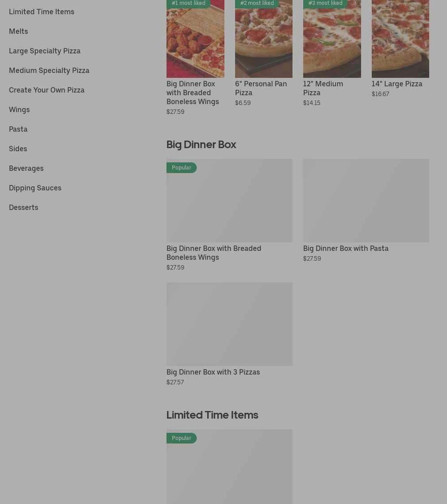
Task: Click the Big Dinner Box with Pasta image placeholder
Action: (x=366, y=201)
